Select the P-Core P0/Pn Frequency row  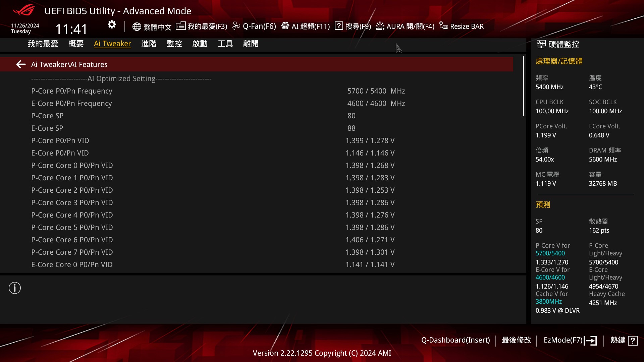click(x=256, y=91)
